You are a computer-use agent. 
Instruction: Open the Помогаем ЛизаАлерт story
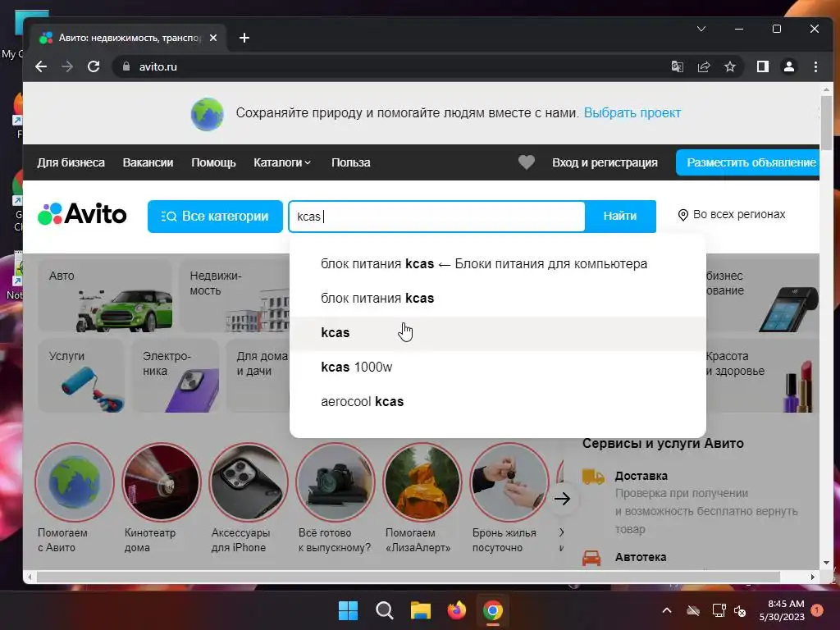(422, 498)
